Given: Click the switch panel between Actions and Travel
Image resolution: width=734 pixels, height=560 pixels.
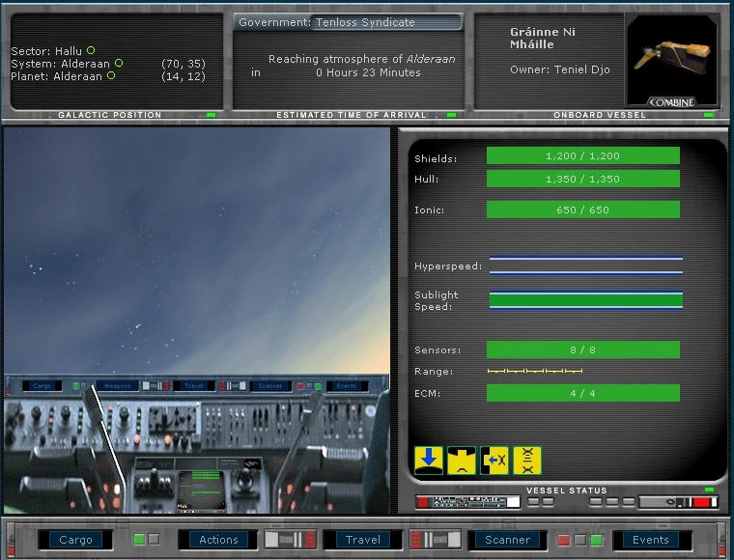Looking at the screenshot, I should [291, 540].
